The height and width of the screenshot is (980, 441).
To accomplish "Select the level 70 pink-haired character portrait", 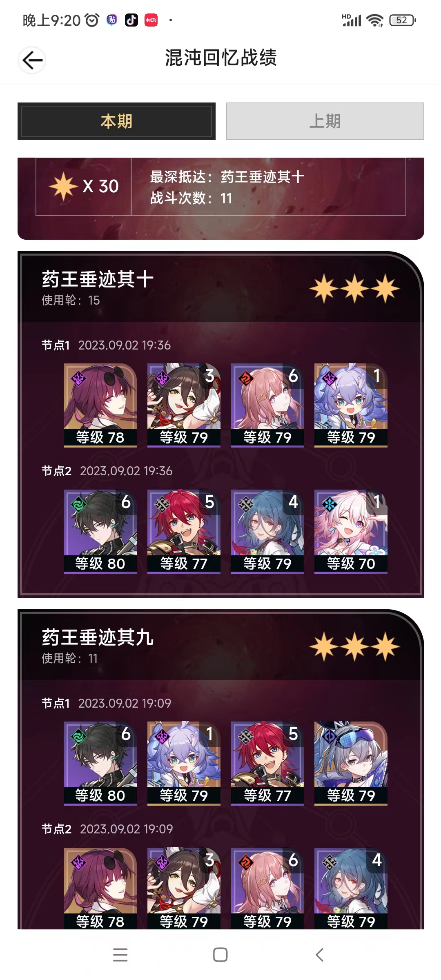I will (351, 531).
